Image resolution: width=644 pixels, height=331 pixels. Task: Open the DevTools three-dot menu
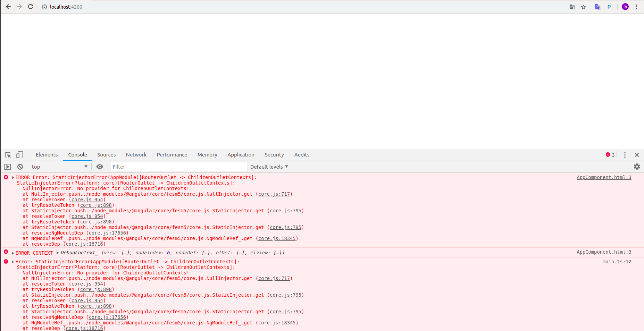point(625,155)
